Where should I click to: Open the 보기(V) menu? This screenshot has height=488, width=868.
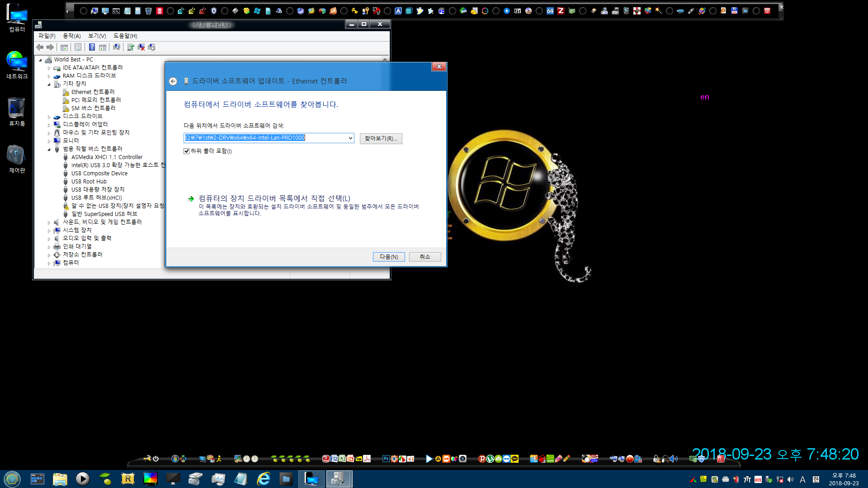pyautogui.click(x=97, y=36)
